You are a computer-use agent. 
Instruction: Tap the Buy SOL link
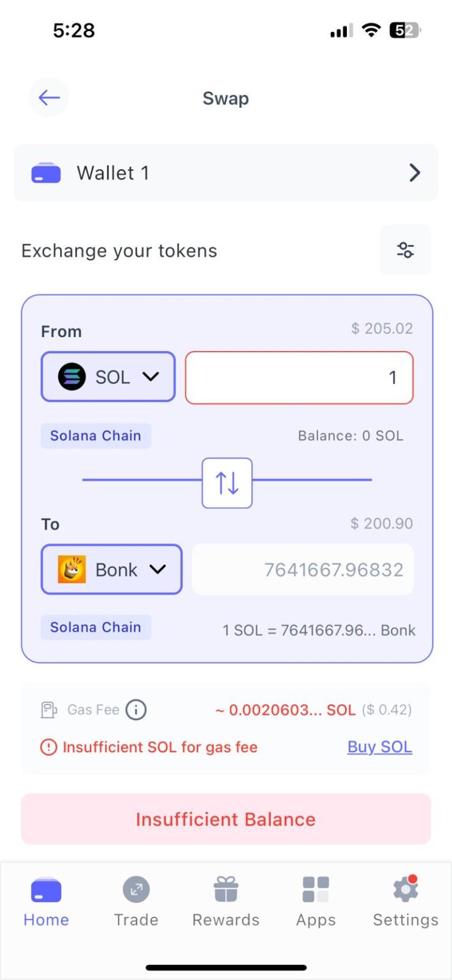tap(379, 746)
